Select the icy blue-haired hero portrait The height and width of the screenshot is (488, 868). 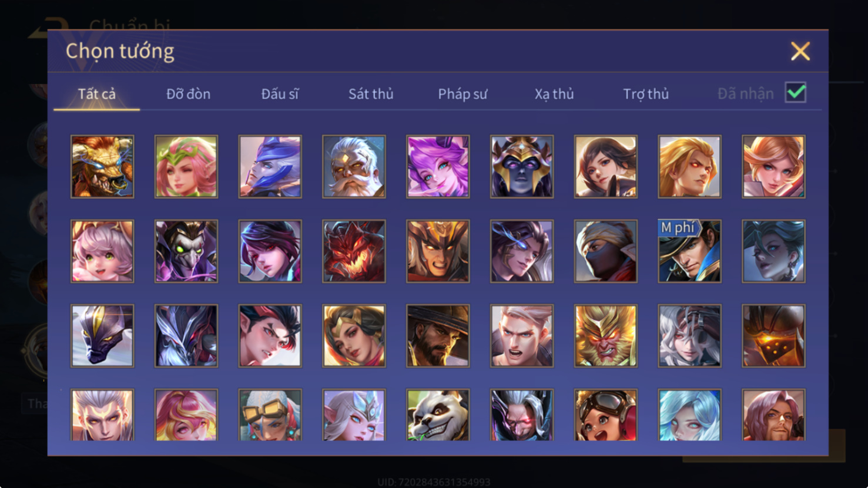(689, 415)
